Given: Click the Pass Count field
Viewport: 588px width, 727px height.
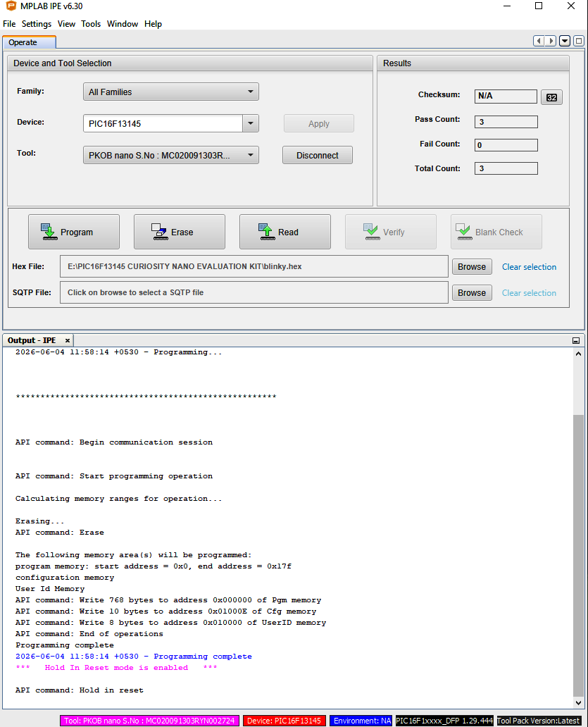Looking at the screenshot, I should [506, 121].
